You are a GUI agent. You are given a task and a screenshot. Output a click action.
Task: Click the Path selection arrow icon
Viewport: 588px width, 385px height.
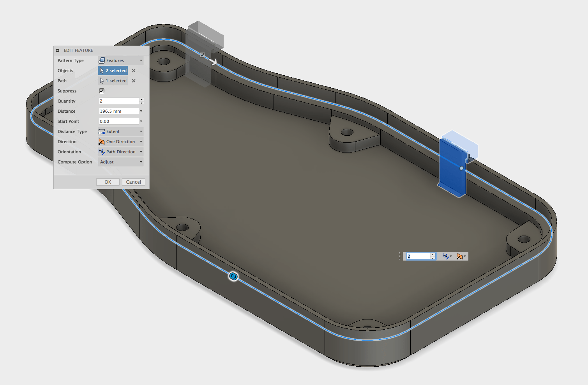click(x=101, y=80)
